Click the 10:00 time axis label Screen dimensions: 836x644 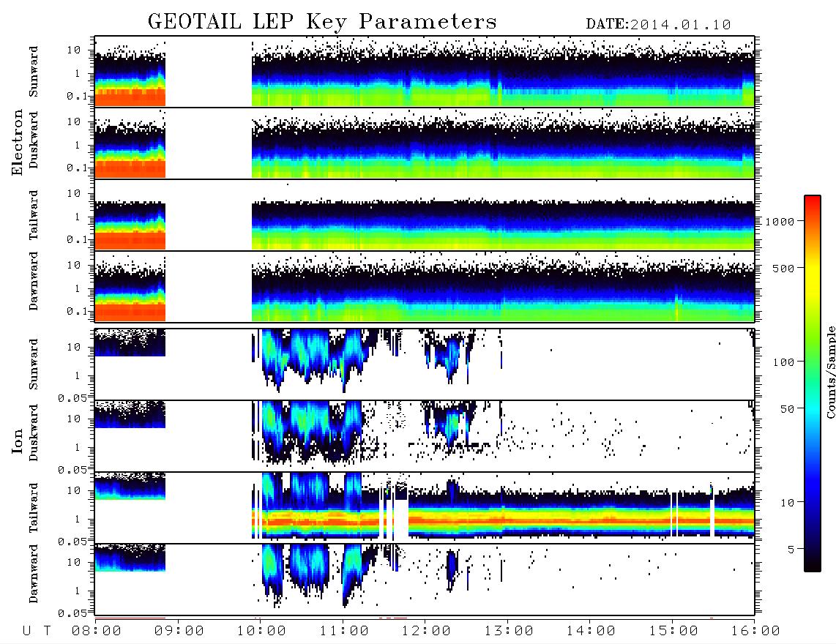[x=261, y=631]
